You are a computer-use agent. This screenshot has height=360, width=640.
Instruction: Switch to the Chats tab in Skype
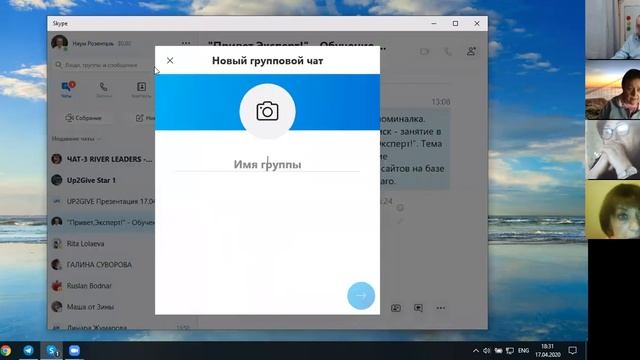pos(66,89)
